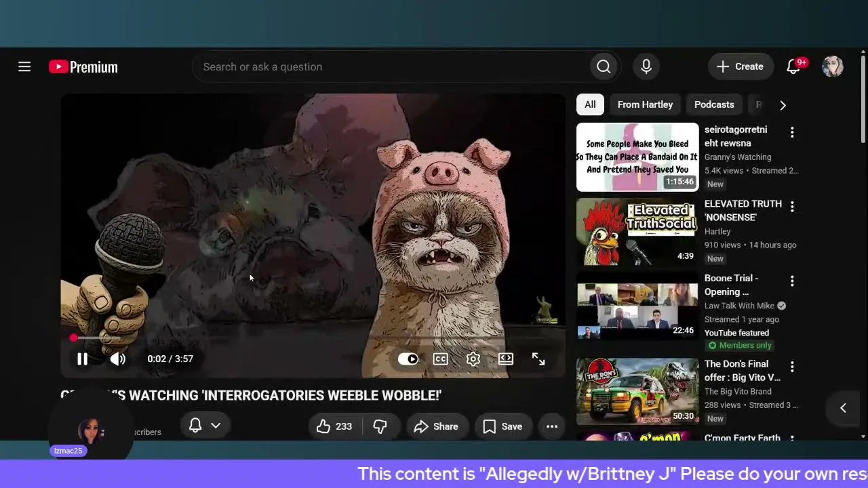Open the YouTube guide hamburger menu
The image size is (868, 488).
(24, 66)
